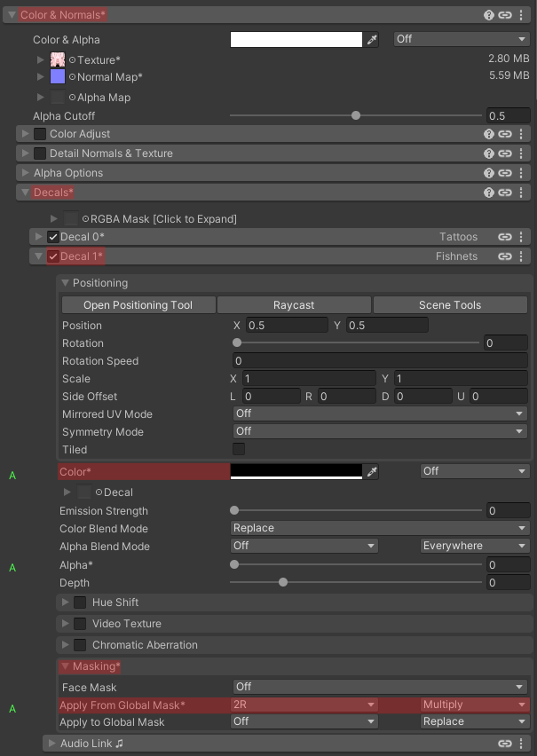Click the link icon in Decals header
This screenshot has width=537, height=756.
505,193
